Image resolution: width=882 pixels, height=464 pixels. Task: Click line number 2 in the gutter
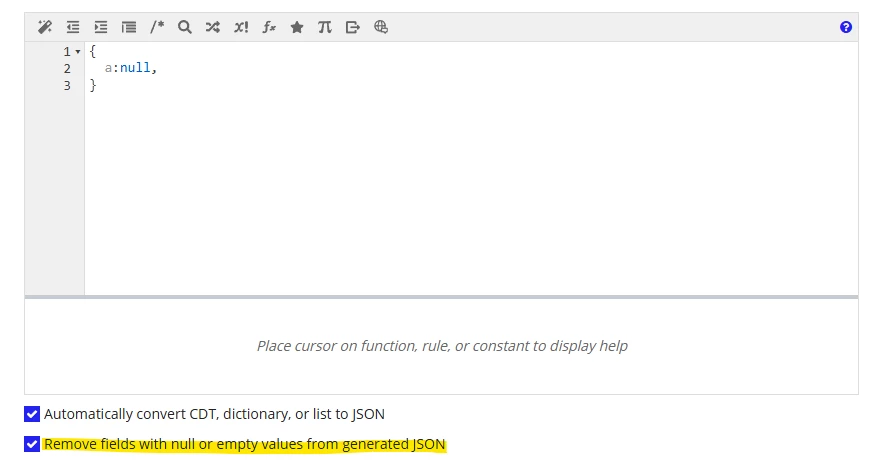tap(67, 69)
